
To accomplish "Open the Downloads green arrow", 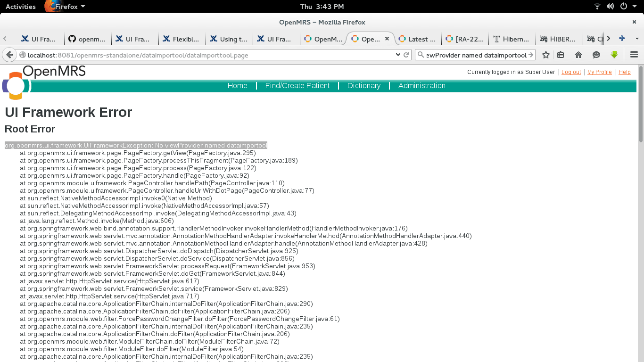I will [x=614, y=55].
